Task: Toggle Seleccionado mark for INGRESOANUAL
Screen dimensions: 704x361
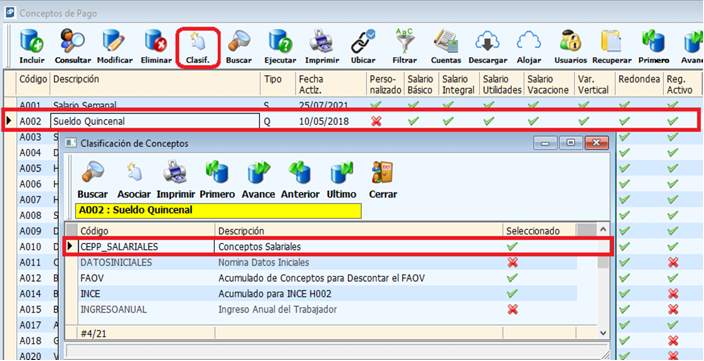Action: click(512, 309)
